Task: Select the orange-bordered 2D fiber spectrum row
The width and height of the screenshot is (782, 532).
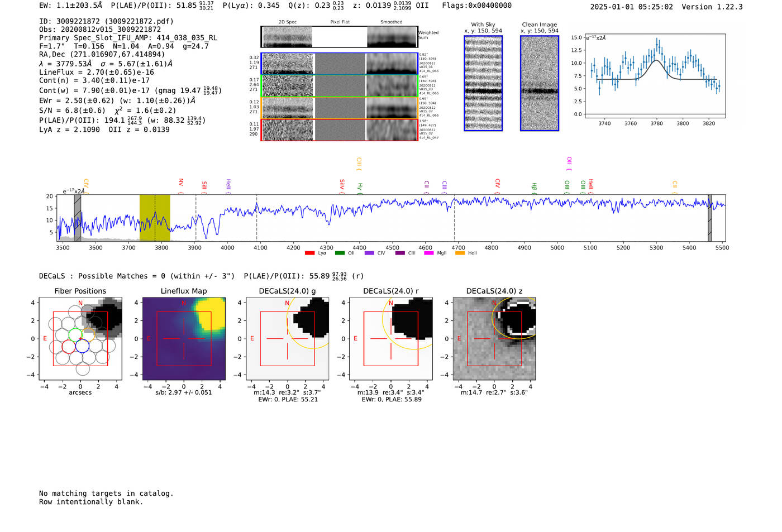Action: pyautogui.click(x=339, y=108)
